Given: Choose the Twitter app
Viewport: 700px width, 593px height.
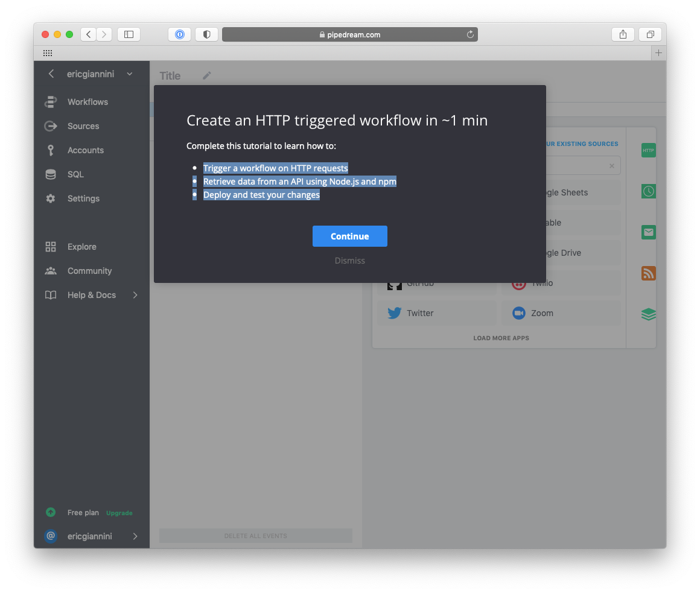Looking at the screenshot, I should pyautogui.click(x=437, y=313).
